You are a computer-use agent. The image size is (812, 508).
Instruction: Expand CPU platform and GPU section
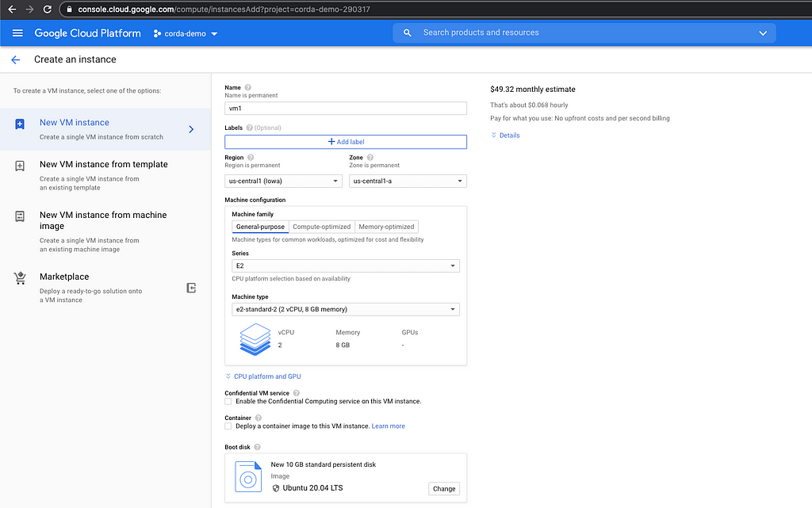[263, 376]
